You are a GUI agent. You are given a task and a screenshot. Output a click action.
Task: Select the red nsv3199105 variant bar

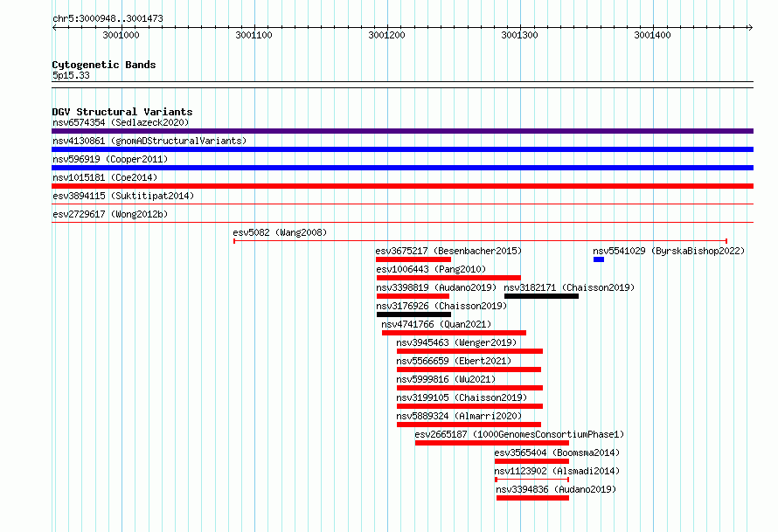[x=470, y=406]
